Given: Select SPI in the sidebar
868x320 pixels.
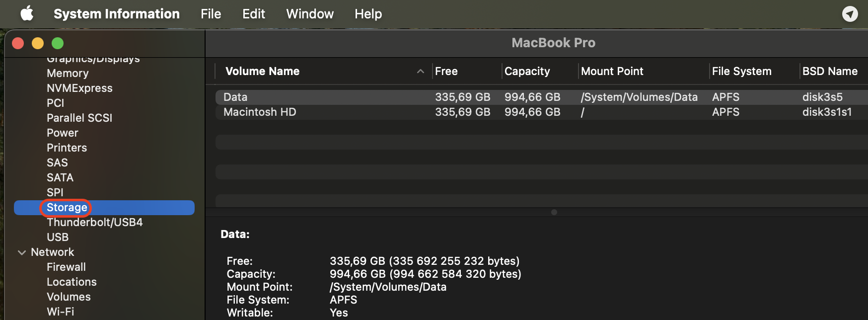Looking at the screenshot, I should (x=55, y=192).
